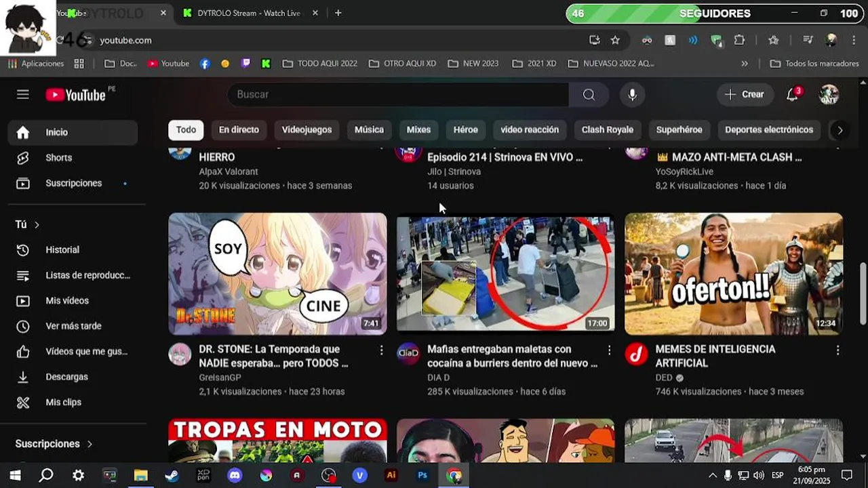The height and width of the screenshot is (488, 868).
Task: Open the Facebook bookmark icon
Action: (205, 64)
